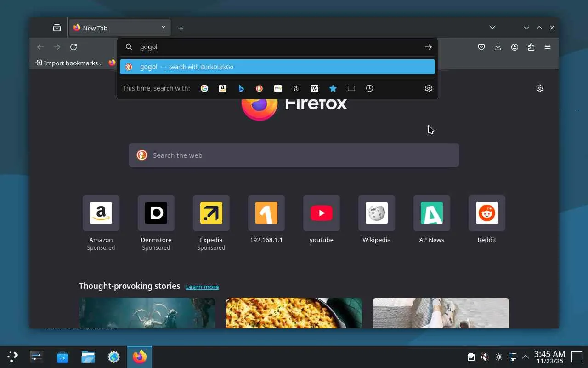Viewport: 588px width, 368px height.
Task: Open System Settings from the taskbar
Action: pyautogui.click(x=37, y=356)
